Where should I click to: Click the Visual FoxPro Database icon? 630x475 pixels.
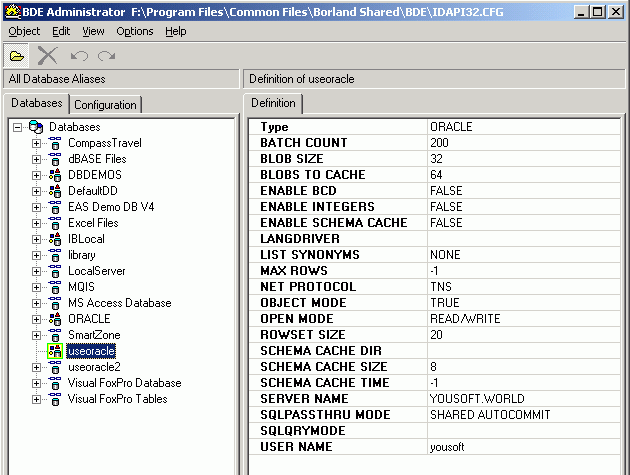(x=55, y=383)
